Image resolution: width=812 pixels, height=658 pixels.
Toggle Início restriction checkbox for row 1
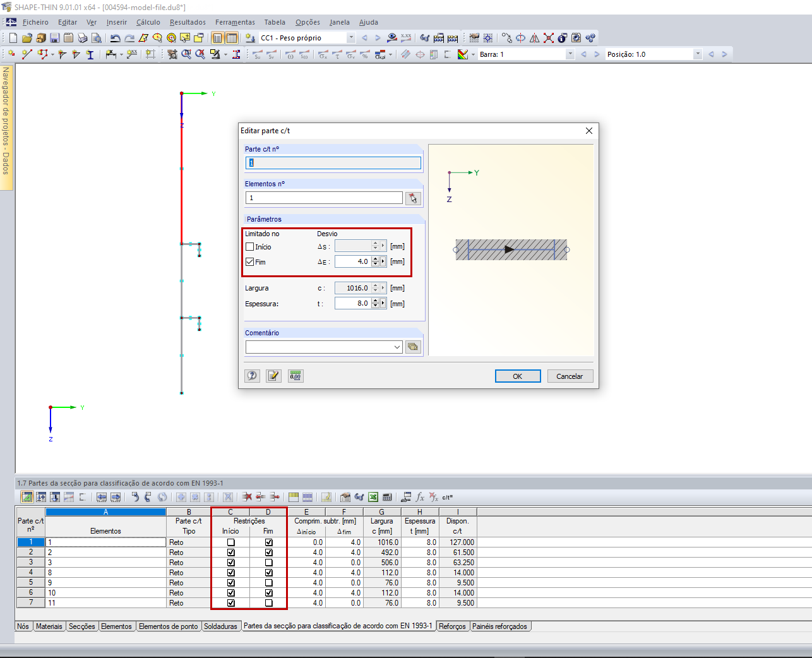pyautogui.click(x=230, y=542)
